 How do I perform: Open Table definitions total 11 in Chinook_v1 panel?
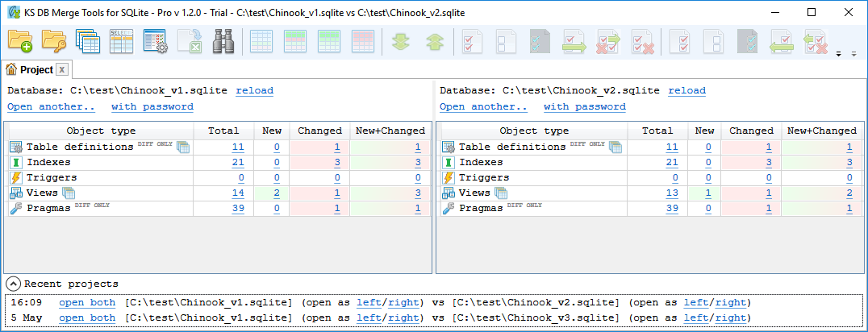(238, 147)
